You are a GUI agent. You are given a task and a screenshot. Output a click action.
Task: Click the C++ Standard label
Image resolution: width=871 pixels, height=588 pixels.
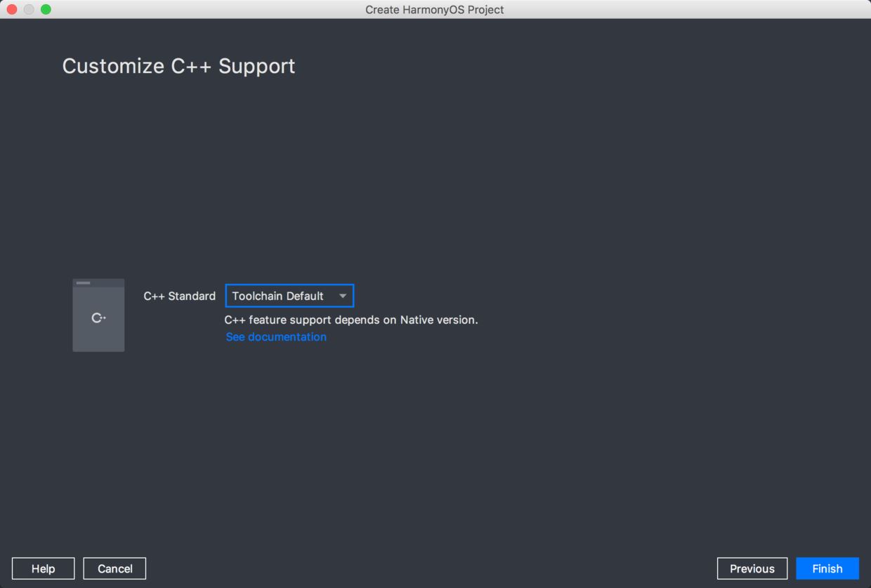pyautogui.click(x=179, y=296)
